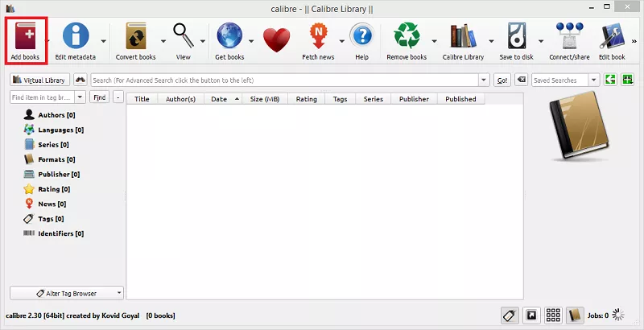This screenshot has height=330, width=644.
Task: Expand the Edit metadata dropdown arrow
Action: 104,40
